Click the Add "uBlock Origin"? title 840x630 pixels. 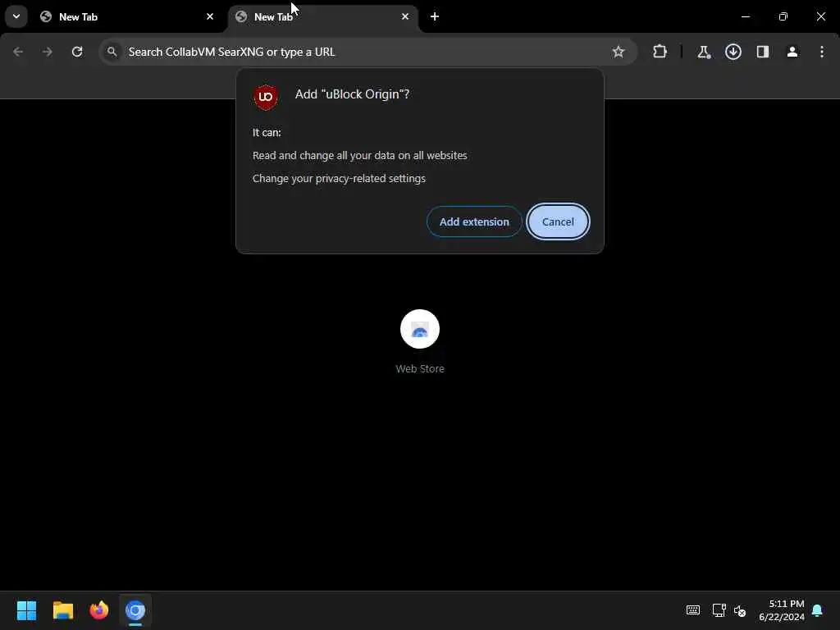point(352,94)
